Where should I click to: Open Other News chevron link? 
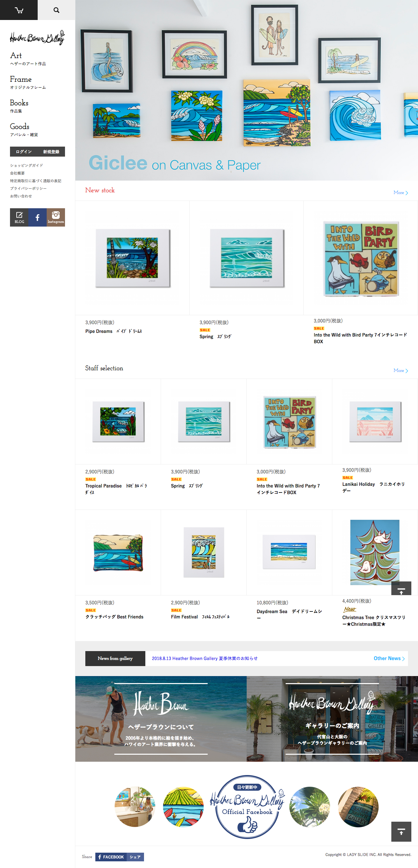coord(389,658)
